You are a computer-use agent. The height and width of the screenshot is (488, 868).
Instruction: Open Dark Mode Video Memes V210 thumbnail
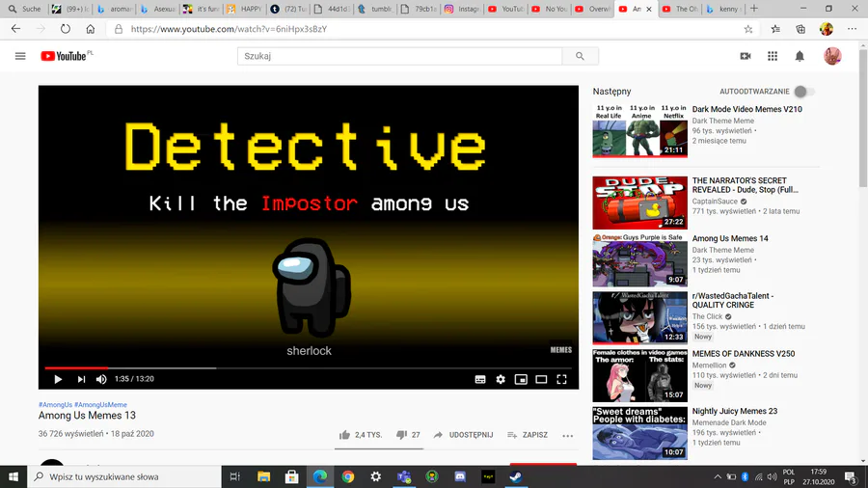640,130
